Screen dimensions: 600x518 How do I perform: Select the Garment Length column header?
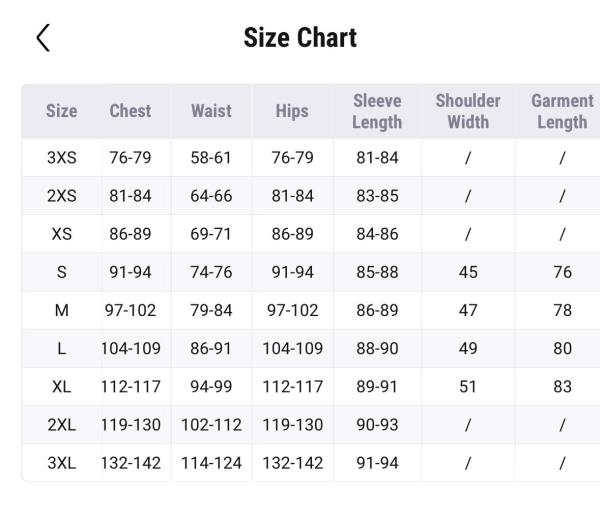562,111
